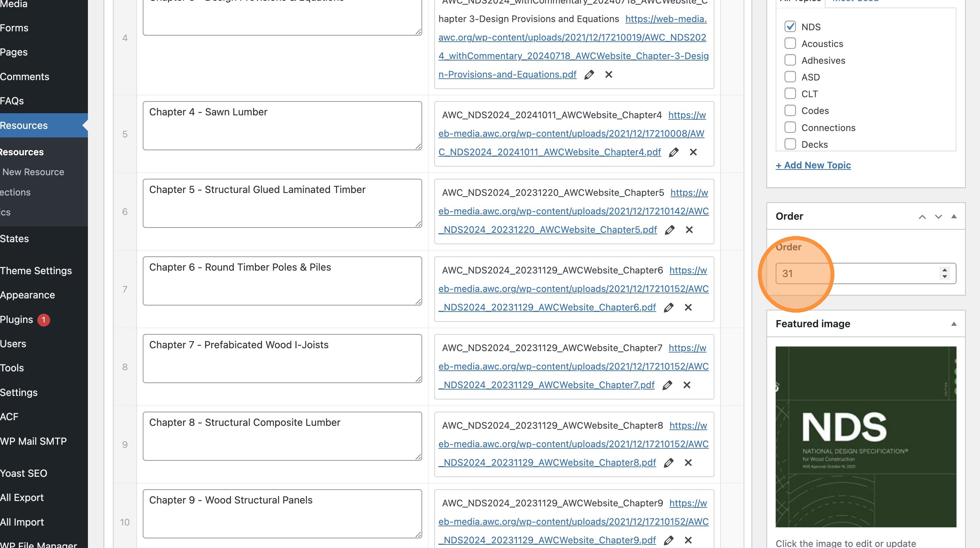Uncheck the NDS topic checkbox

(x=790, y=27)
